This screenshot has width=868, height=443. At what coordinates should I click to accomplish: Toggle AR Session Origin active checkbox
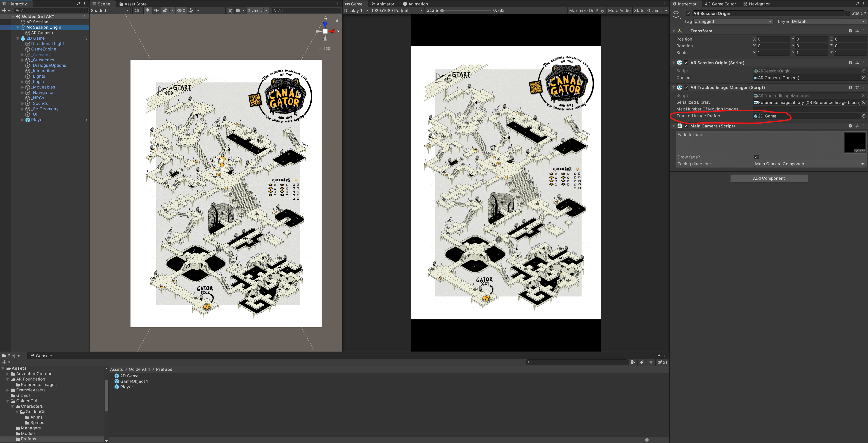[x=688, y=14]
